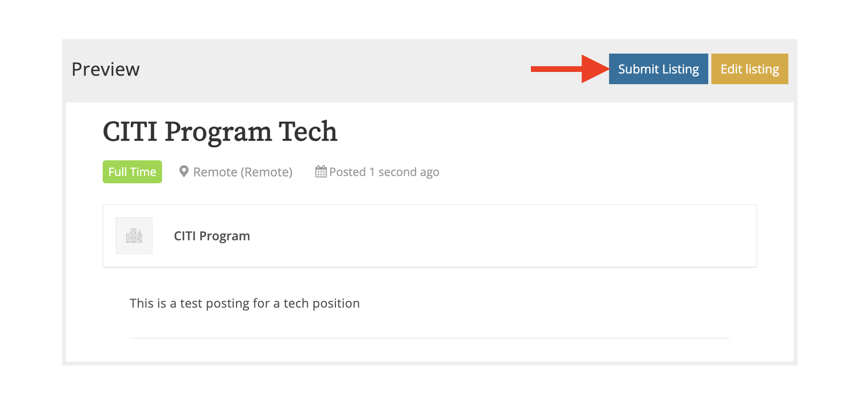
Task: Click the building icon in the logo placeholder
Action: coord(134,236)
